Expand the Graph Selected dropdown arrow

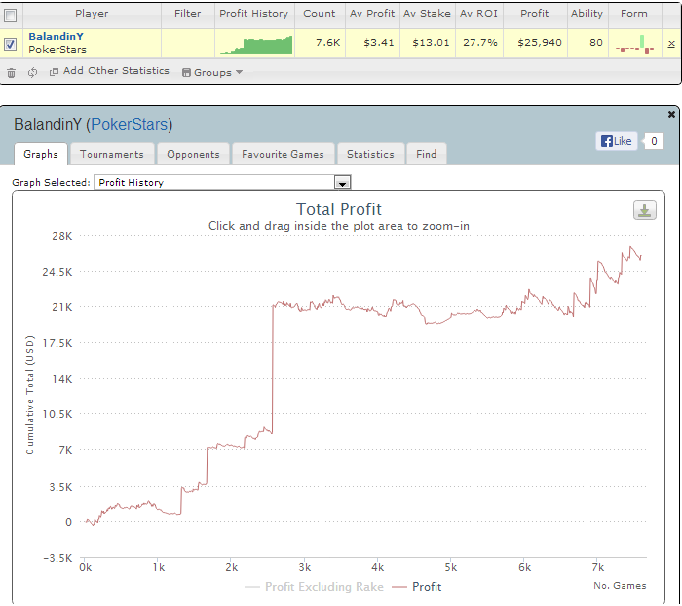coord(342,183)
